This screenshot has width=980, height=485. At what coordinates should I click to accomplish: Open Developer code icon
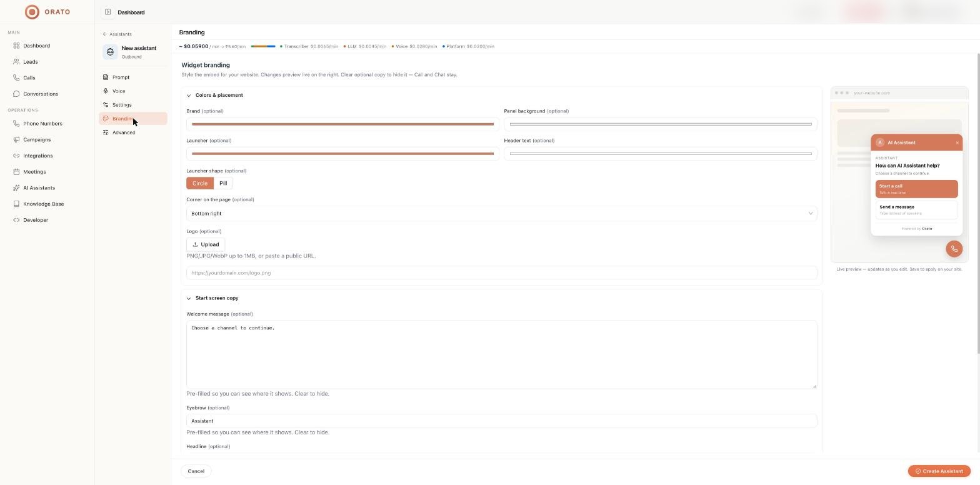pos(16,220)
